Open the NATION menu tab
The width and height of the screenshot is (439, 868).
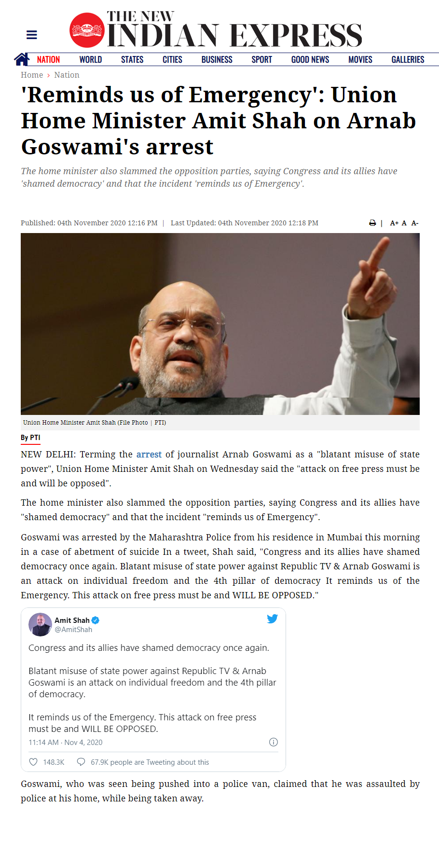coord(48,59)
